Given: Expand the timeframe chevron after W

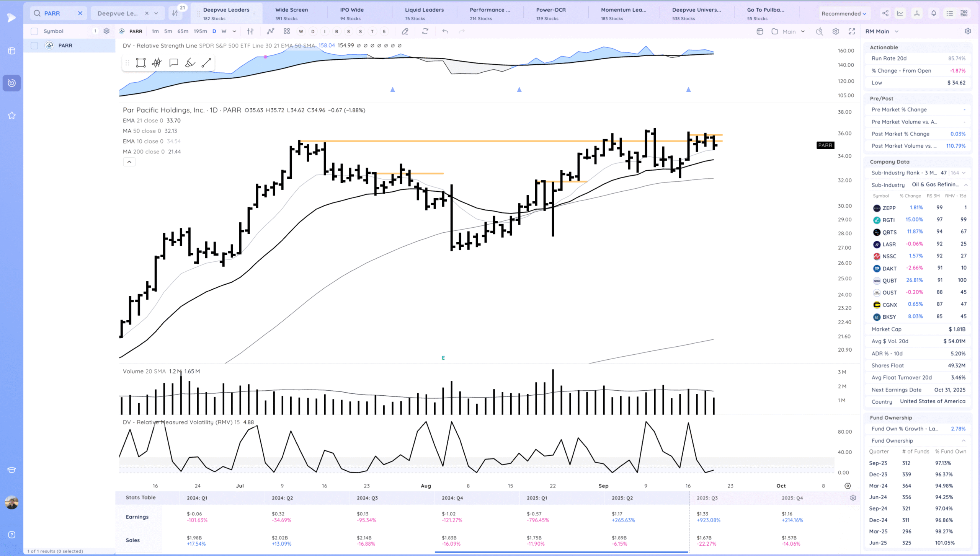Looking at the screenshot, I should (234, 31).
